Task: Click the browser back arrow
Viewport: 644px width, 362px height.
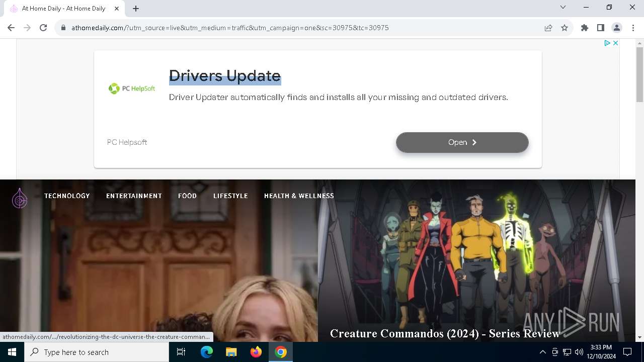Action: click(11, 28)
